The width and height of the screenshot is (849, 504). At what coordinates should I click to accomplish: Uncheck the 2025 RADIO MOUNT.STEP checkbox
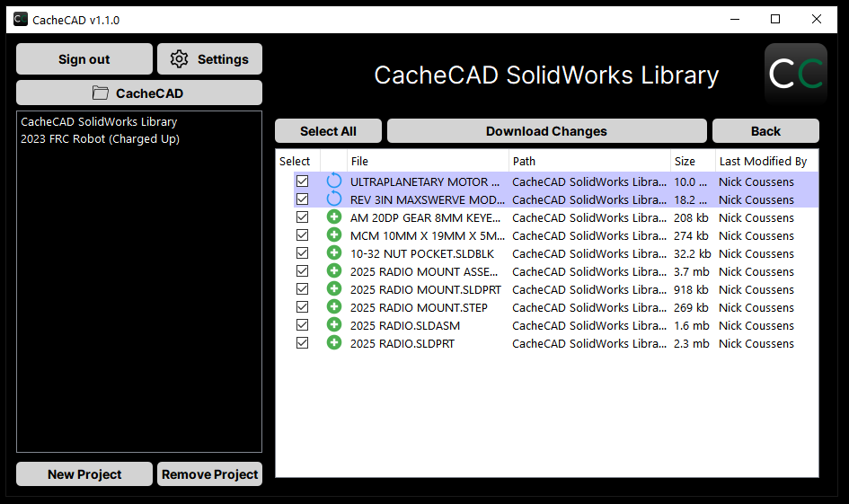pyautogui.click(x=302, y=307)
